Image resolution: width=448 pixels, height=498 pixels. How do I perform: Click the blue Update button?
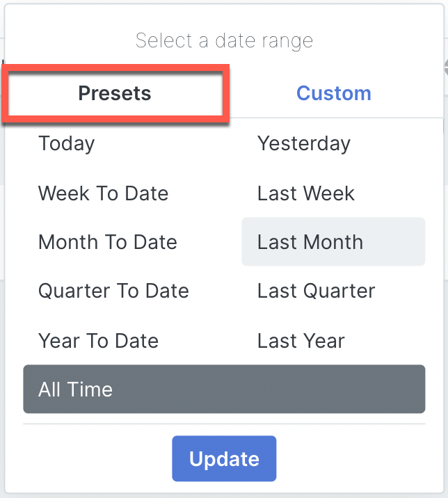tap(224, 459)
